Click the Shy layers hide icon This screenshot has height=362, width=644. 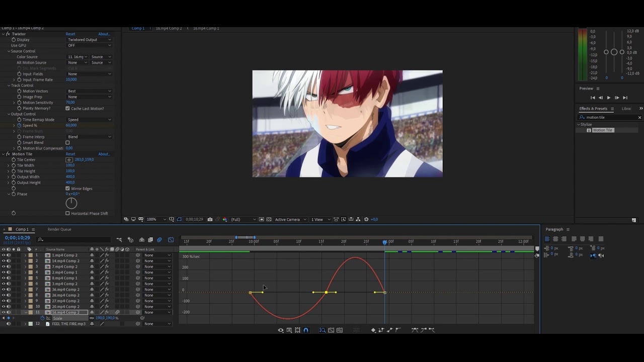(142, 240)
